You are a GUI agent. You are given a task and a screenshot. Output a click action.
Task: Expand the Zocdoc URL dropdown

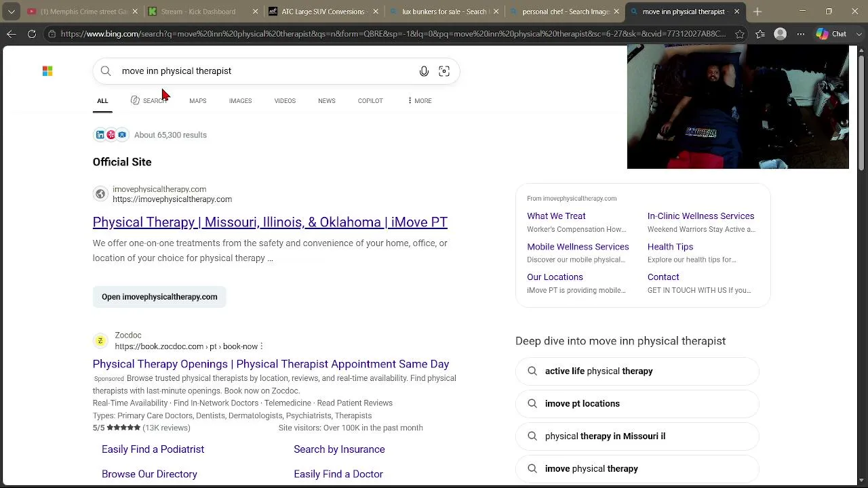coord(261,346)
